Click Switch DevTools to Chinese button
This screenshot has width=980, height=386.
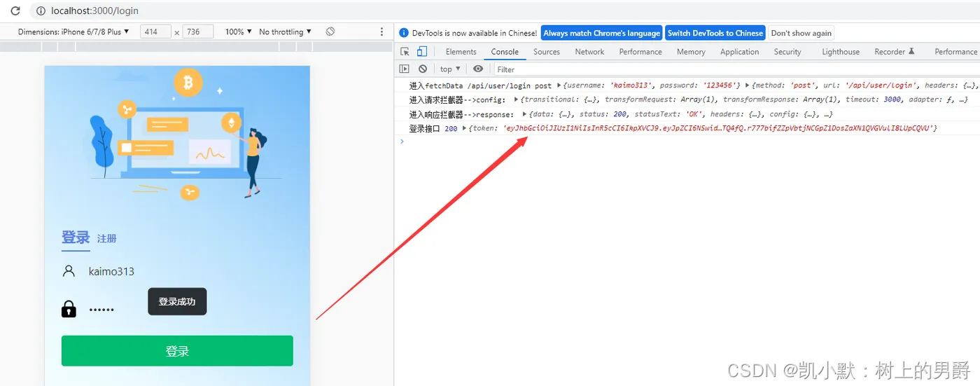[715, 33]
